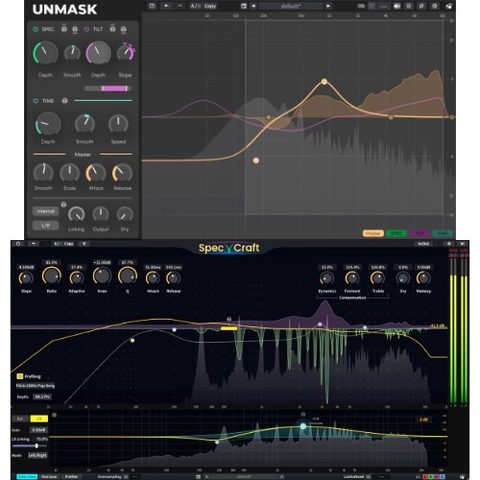Open the default preset dropdown in Unmask
480x480 pixels.
[291, 6]
